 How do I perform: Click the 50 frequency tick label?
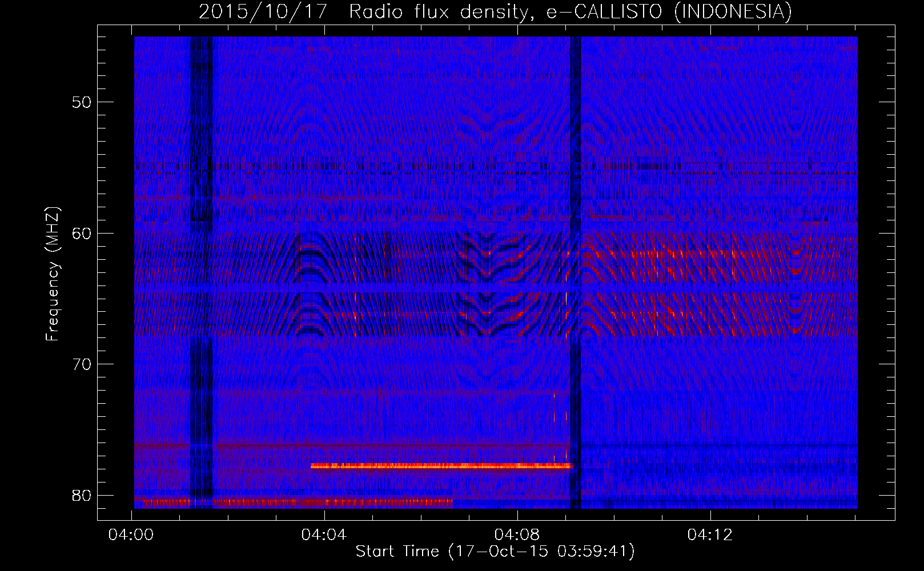tap(82, 102)
